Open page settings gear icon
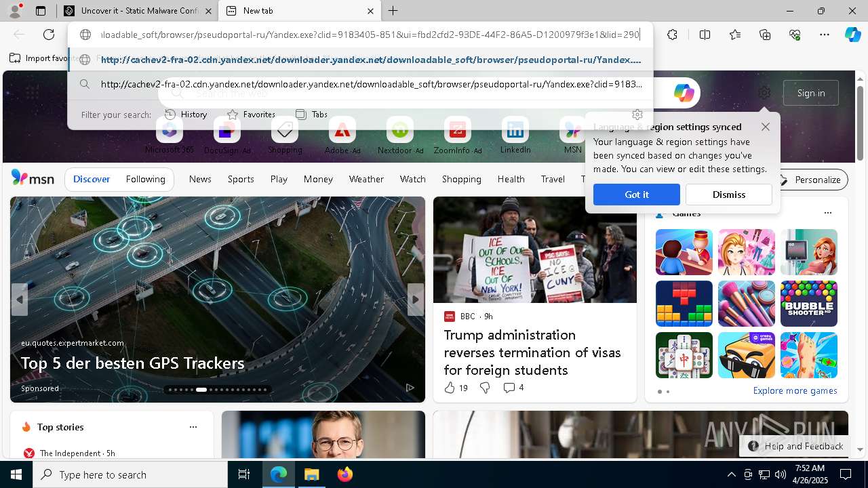Viewport: 868px width, 488px height. pyautogui.click(x=764, y=93)
